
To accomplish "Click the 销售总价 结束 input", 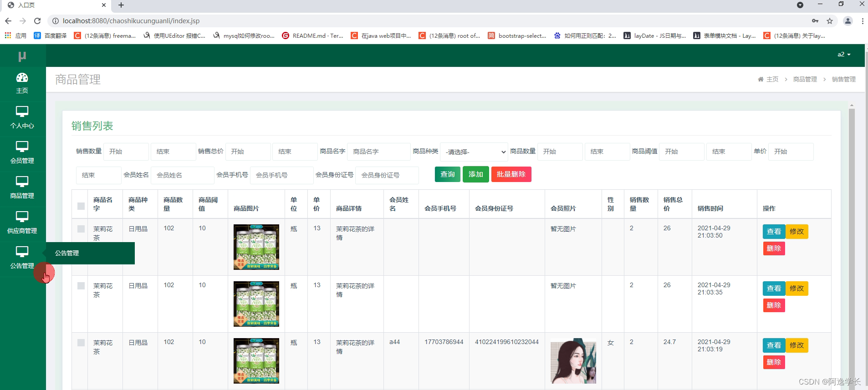I will (295, 152).
